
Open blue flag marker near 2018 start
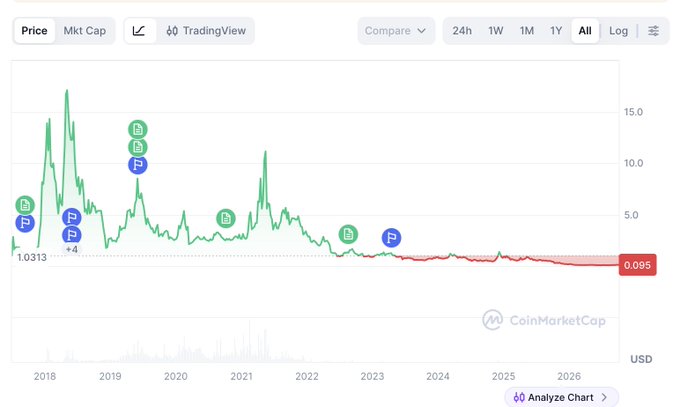25,223
